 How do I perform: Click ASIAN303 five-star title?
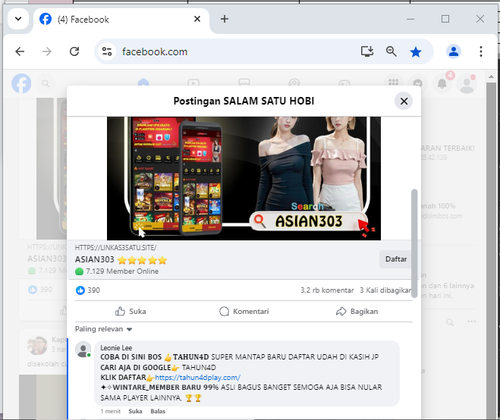121,259
